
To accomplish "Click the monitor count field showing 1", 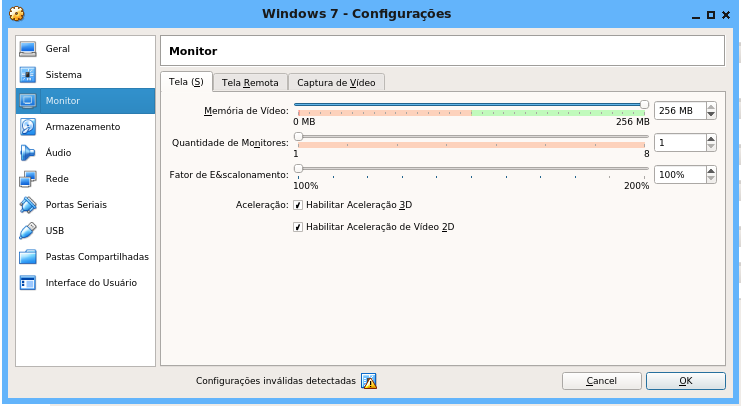I will click(680, 142).
